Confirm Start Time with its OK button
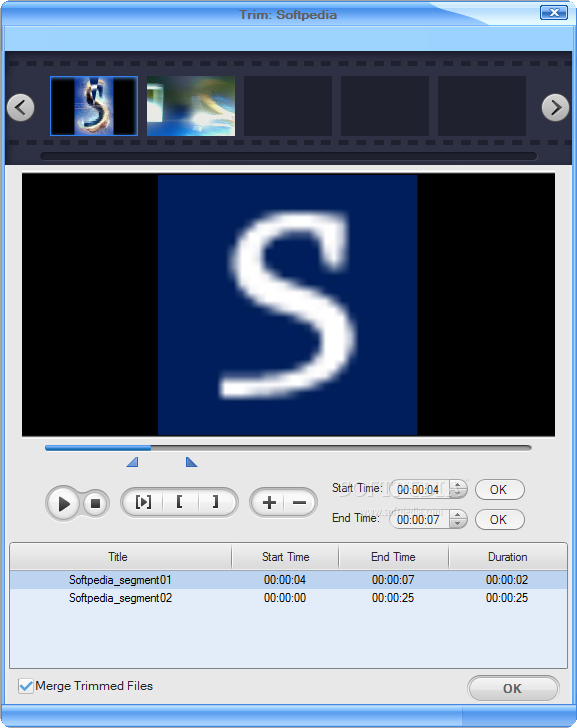Viewport: 577px width, 728px height. [x=499, y=489]
